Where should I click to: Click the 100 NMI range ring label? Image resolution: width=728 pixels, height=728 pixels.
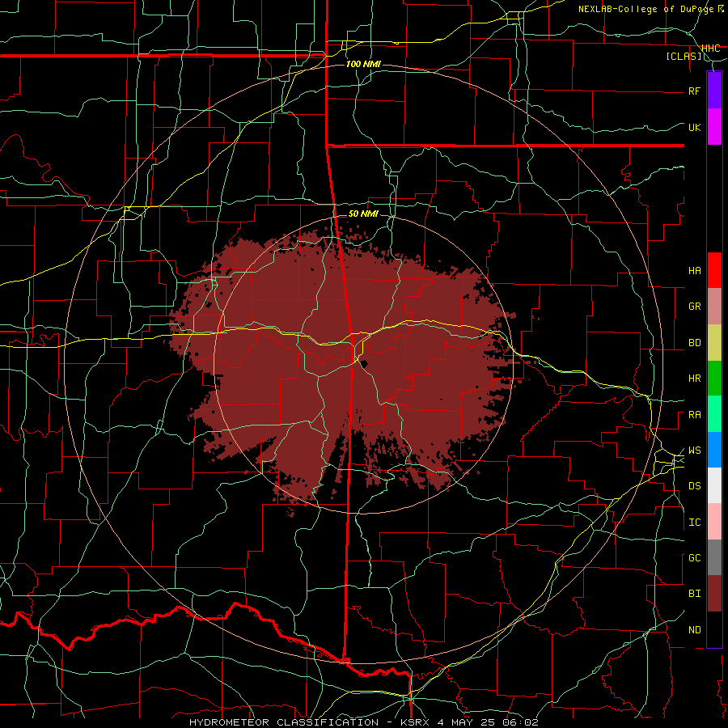[363, 64]
